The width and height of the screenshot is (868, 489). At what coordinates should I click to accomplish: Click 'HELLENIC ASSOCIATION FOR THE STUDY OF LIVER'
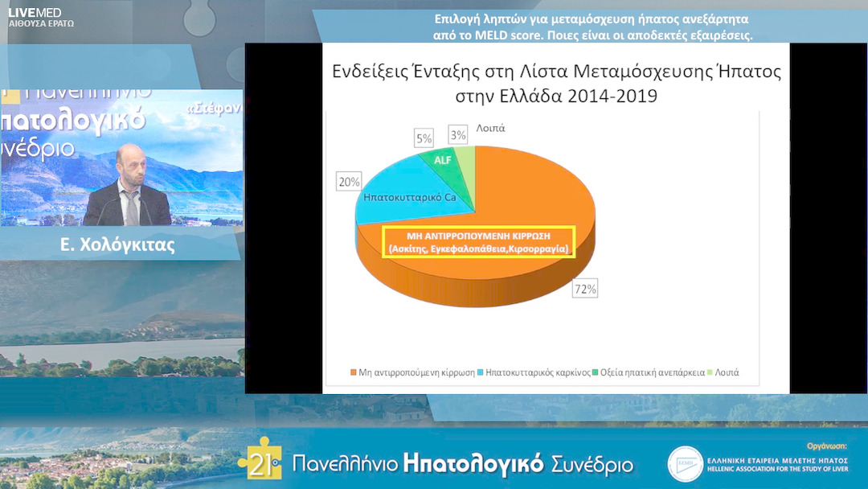pos(778,469)
